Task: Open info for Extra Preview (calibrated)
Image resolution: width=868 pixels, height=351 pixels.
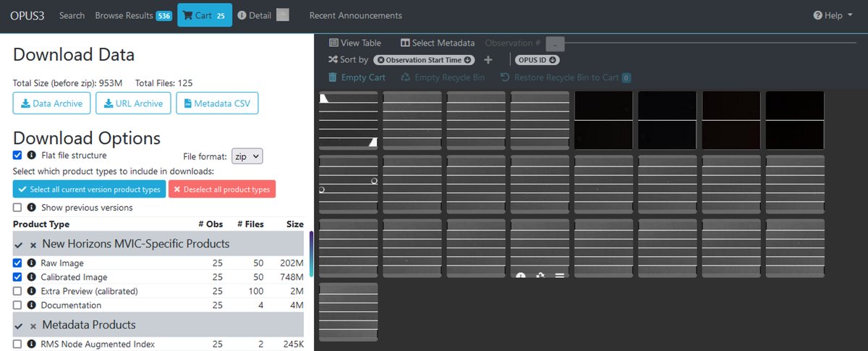Action: point(31,291)
